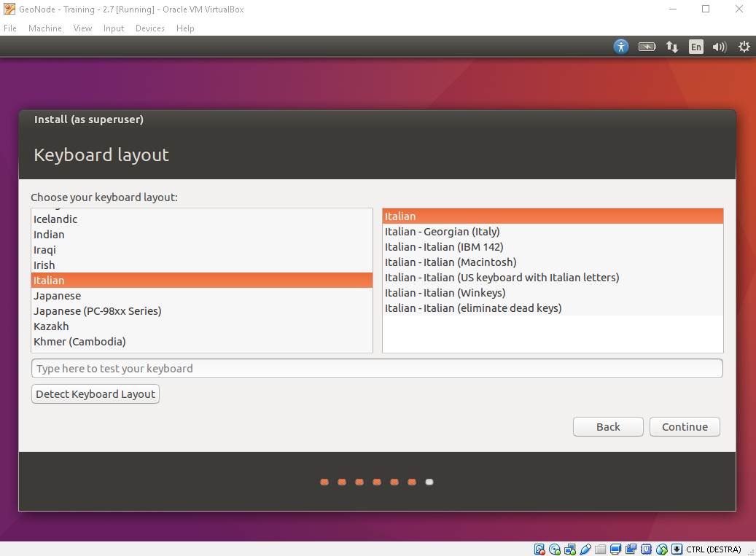
Task: Select Italian - Italian (IBM 142) variant
Action: pyautogui.click(x=553, y=247)
